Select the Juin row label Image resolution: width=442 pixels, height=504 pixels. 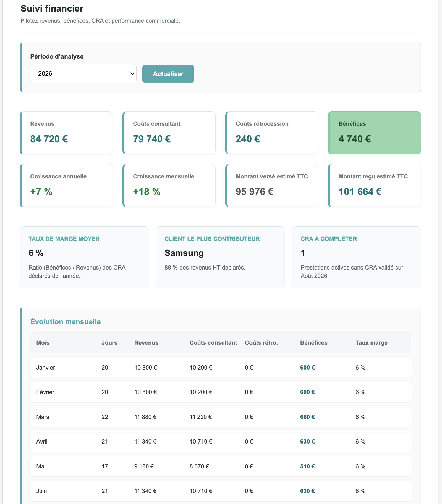pyautogui.click(x=41, y=491)
